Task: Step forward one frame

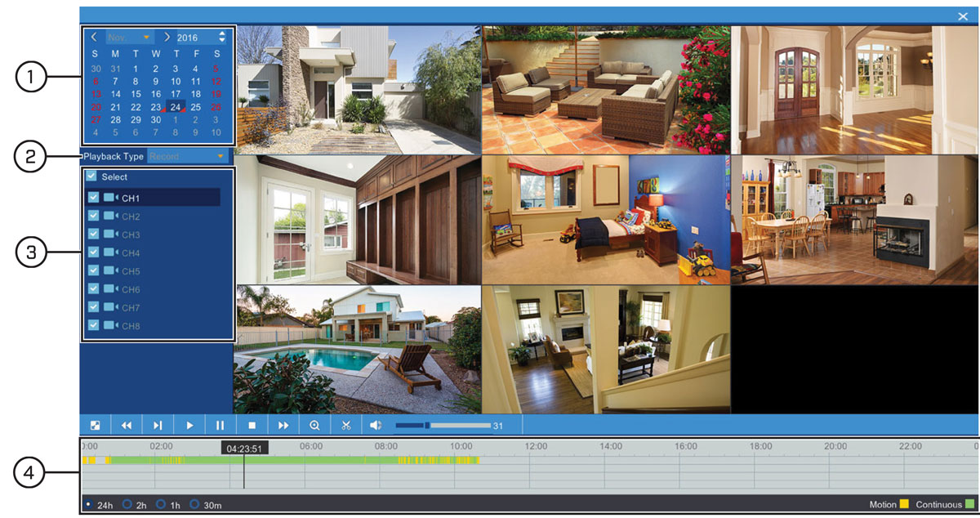Action: pos(158,426)
